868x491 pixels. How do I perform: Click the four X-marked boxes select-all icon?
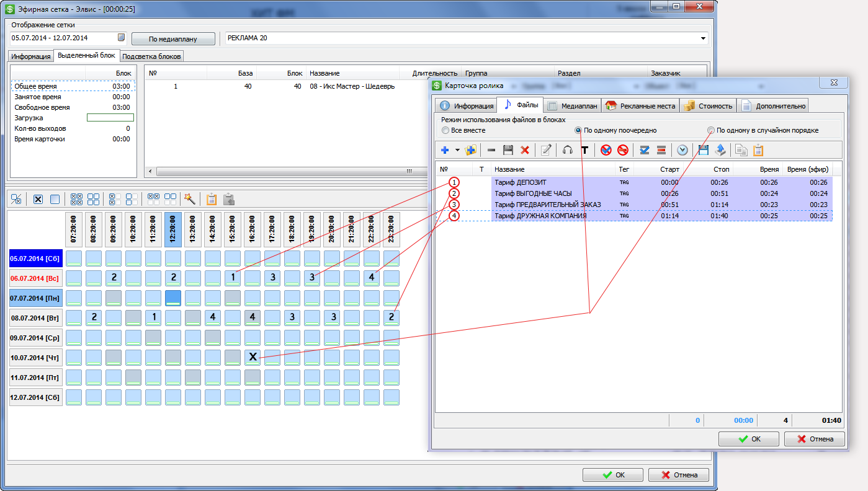pyautogui.click(x=76, y=199)
